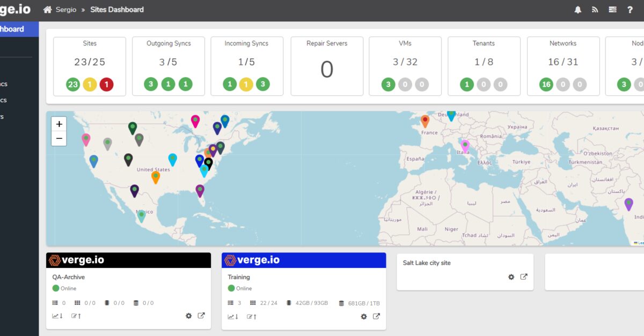
Task: Click the external link icon on the Training card
Action: pos(376,316)
